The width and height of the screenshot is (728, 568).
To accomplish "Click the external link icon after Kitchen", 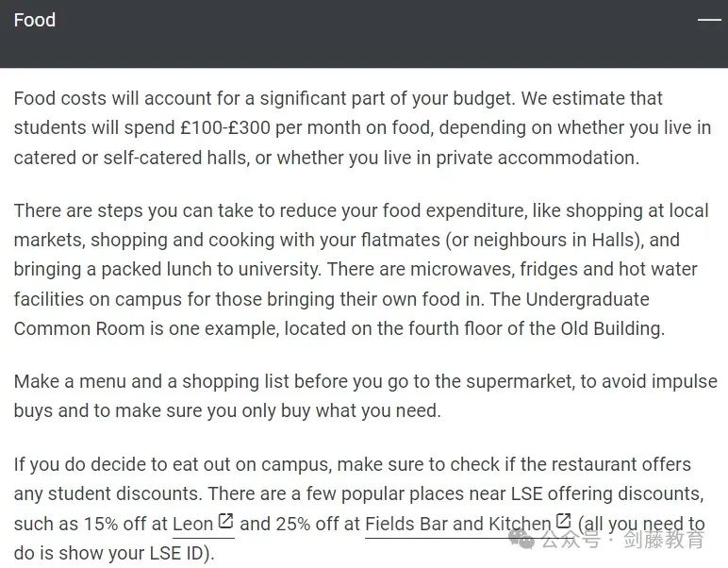I will (563, 521).
